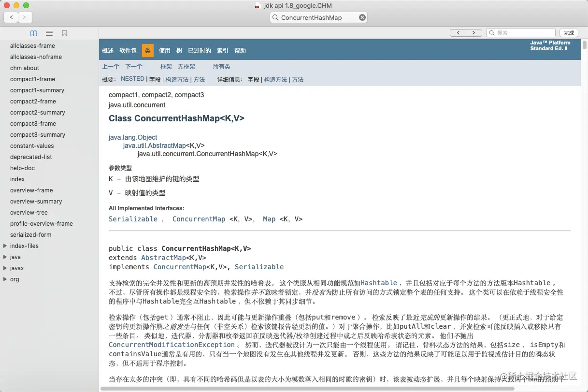Click the forward navigation arrow

coord(25,17)
